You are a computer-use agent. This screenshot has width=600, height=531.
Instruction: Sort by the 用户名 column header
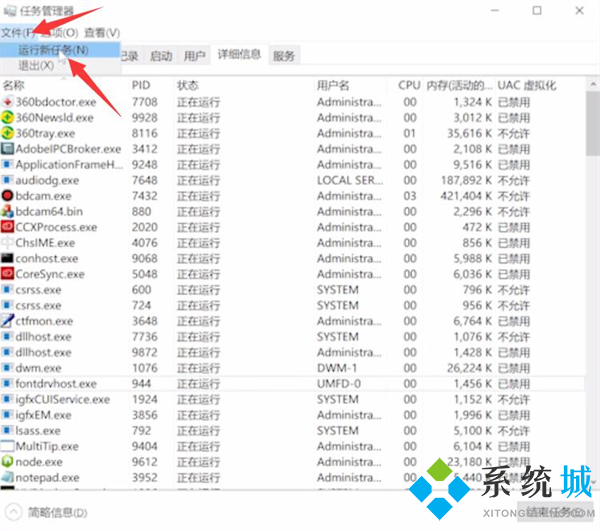[x=350, y=85]
